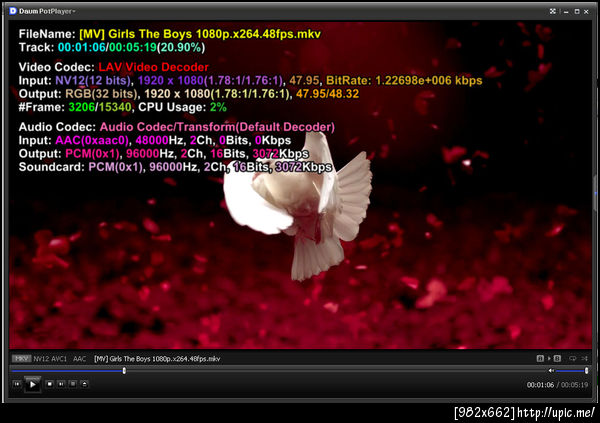Maximize the PotPlayer window

577,12
